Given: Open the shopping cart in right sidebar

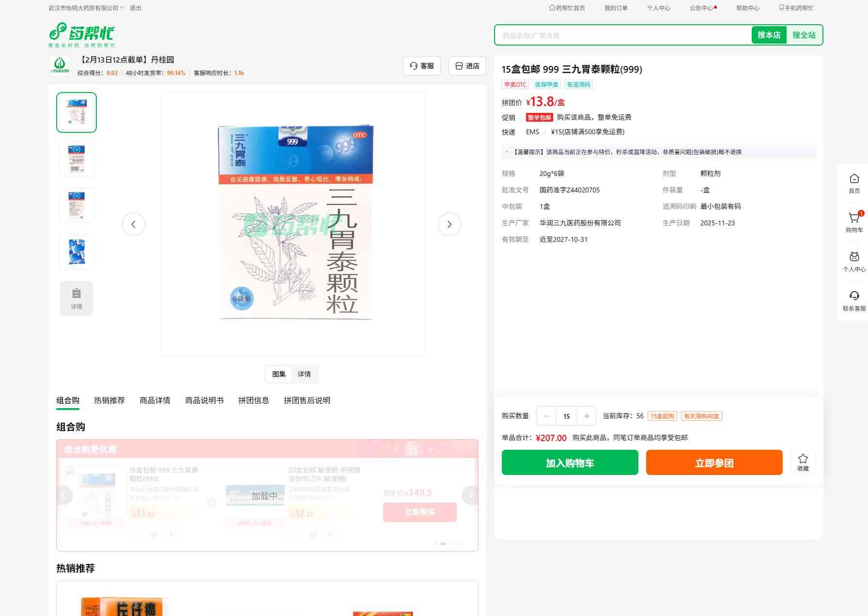Looking at the screenshot, I should [854, 222].
